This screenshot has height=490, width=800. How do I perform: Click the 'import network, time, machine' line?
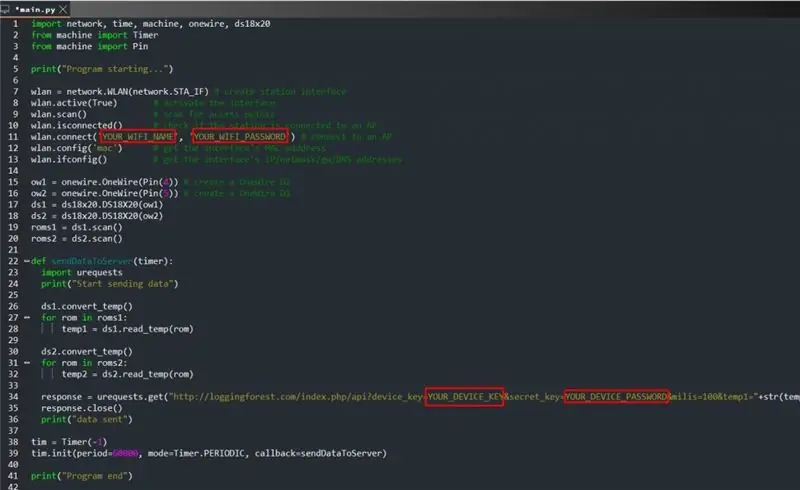pyautogui.click(x=151, y=24)
